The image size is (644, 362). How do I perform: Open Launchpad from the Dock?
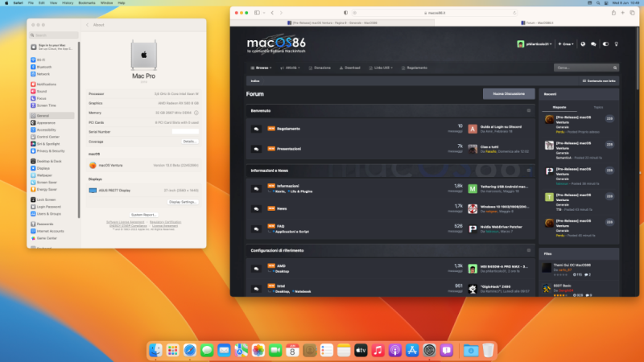click(172, 350)
